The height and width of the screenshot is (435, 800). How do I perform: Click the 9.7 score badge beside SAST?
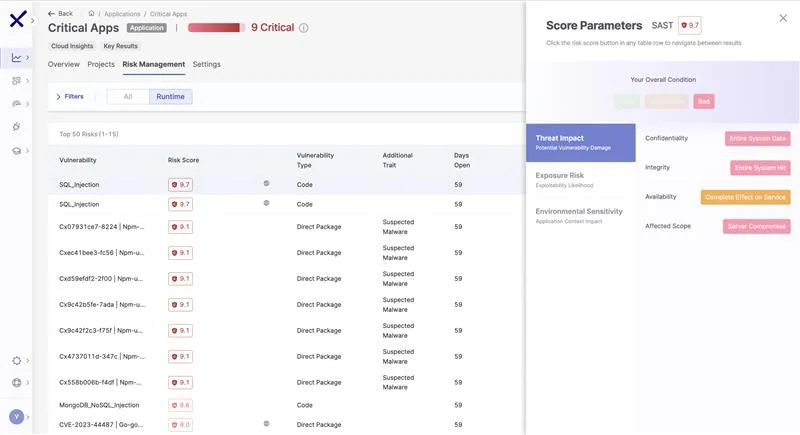coord(690,25)
